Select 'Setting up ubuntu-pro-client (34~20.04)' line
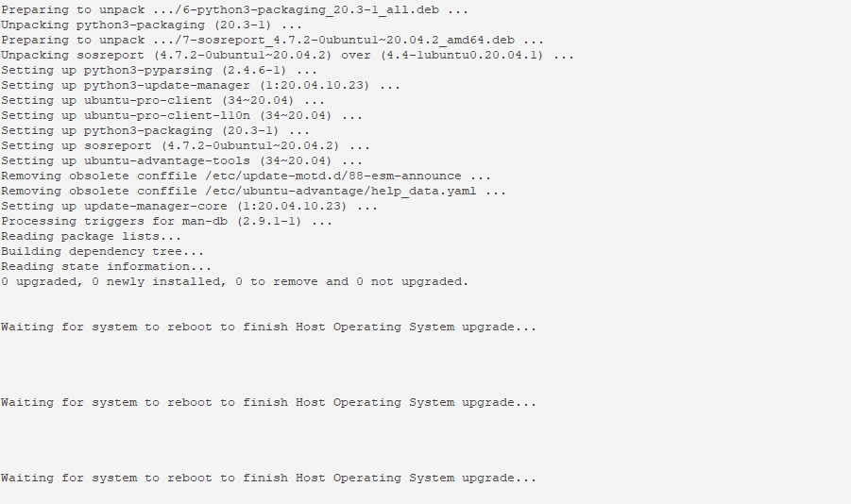The image size is (851, 504). click(x=162, y=101)
